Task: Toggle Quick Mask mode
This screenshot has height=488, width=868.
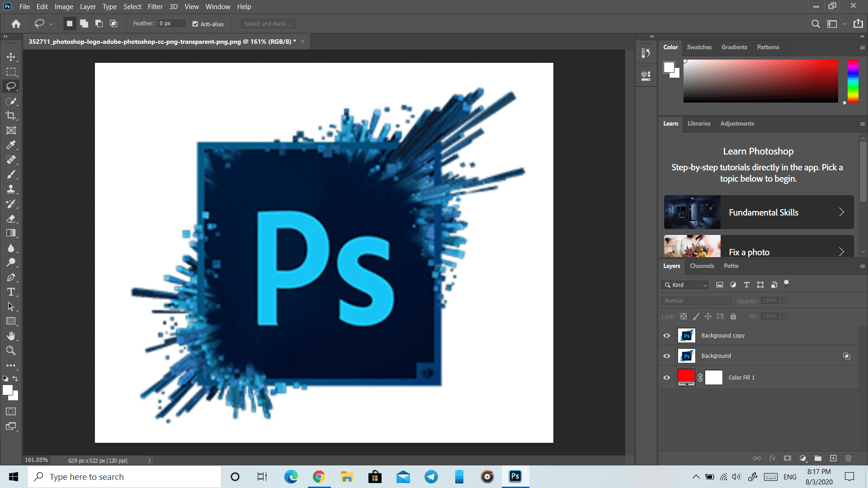Action: (x=11, y=412)
